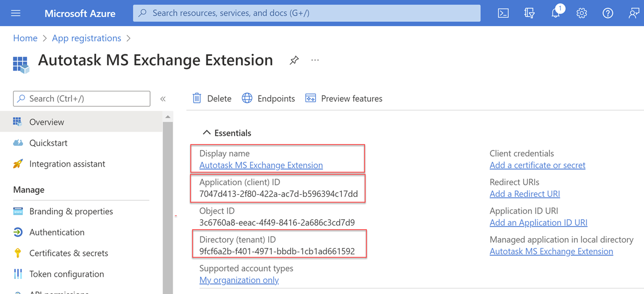The image size is (644, 294).
Task: Click the Delete button
Action: tap(212, 98)
